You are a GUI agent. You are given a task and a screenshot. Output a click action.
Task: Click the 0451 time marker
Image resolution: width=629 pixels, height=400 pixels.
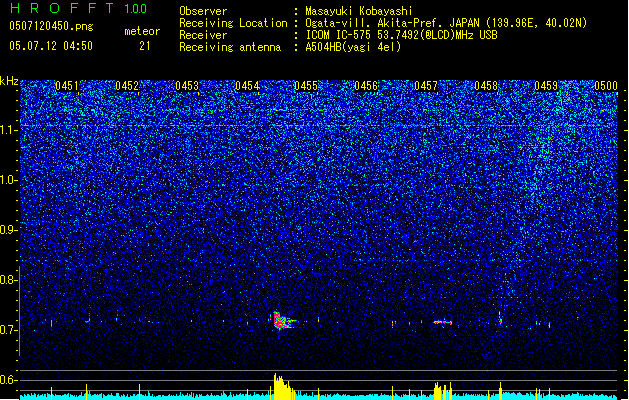point(67,86)
